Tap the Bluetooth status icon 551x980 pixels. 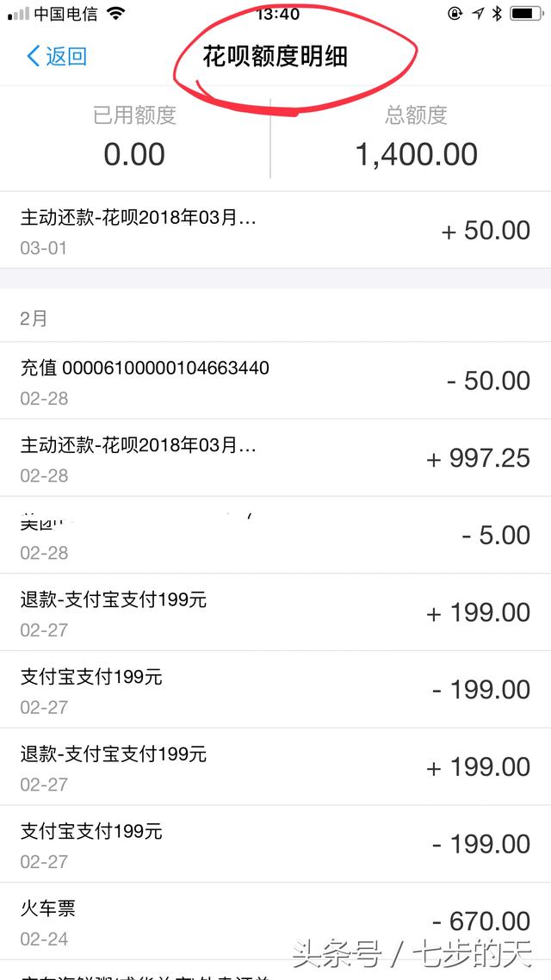[x=497, y=14]
